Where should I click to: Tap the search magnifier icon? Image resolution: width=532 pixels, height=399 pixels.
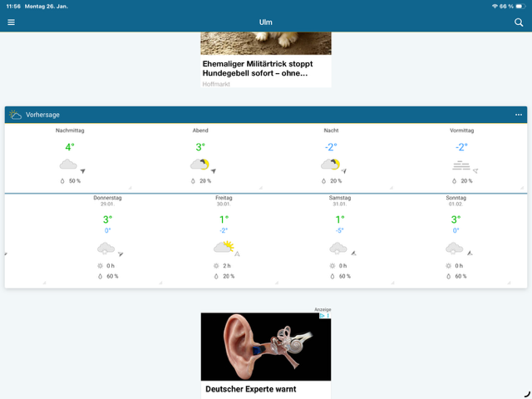[519, 22]
